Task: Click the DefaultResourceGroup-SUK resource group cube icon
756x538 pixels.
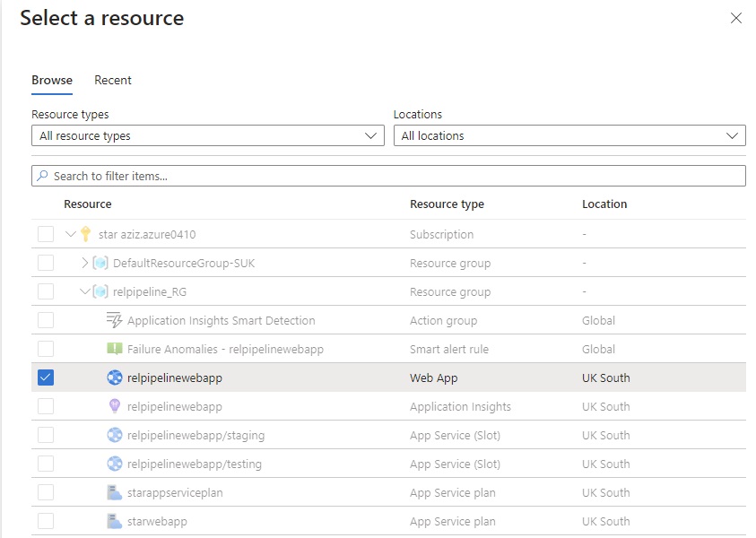Action: coord(100,263)
